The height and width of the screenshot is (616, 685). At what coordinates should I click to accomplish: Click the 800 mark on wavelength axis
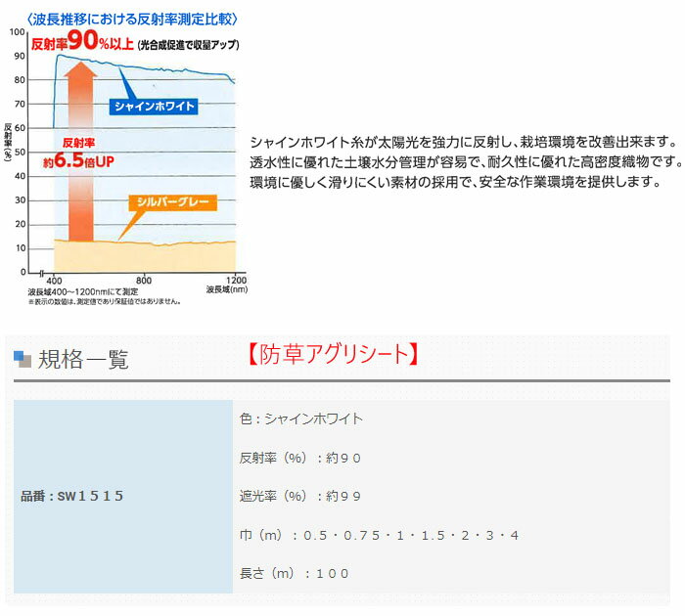point(143,279)
